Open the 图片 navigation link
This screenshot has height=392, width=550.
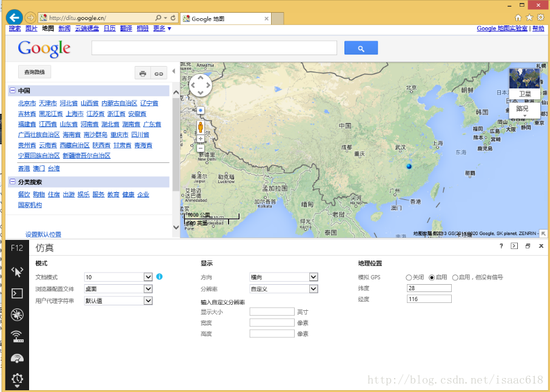coord(32,28)
